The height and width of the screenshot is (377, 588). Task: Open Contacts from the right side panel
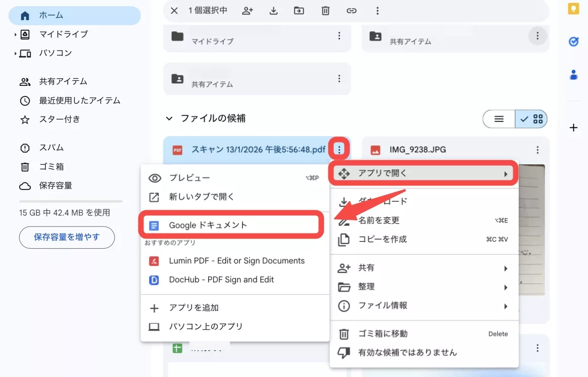point(573,75)
